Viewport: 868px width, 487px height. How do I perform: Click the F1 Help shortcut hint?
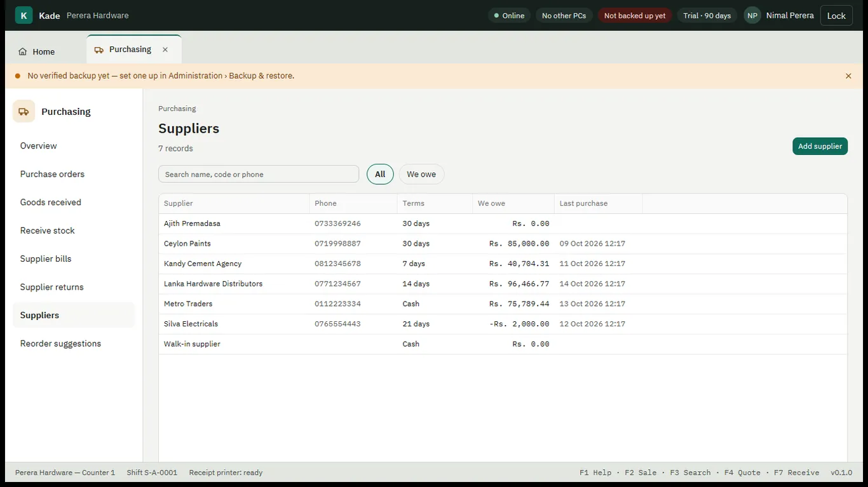point(595,472)
